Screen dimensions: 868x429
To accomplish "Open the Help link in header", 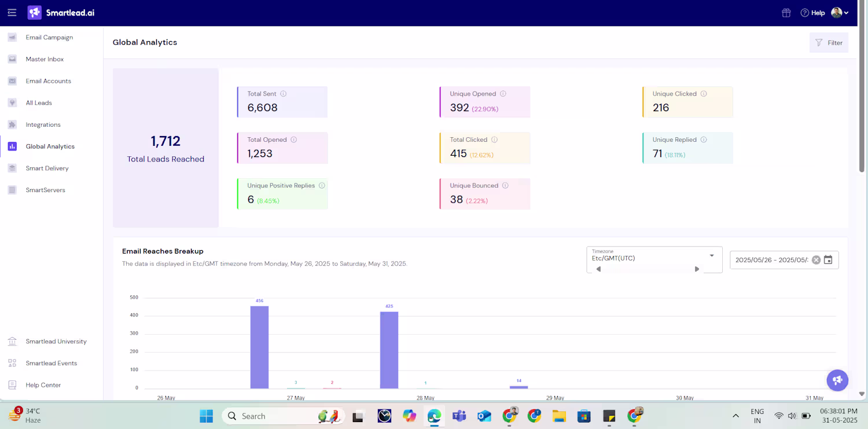I will click(x=812, y=13).
